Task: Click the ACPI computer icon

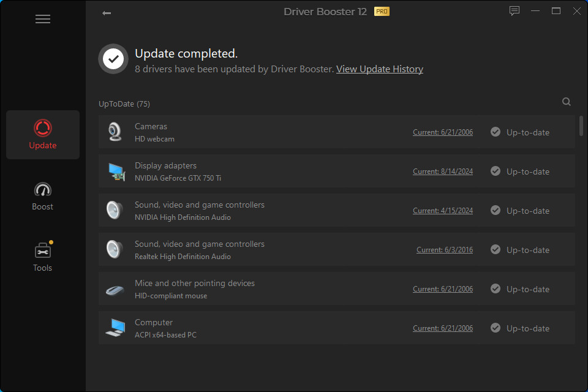Action: (115, 328)
